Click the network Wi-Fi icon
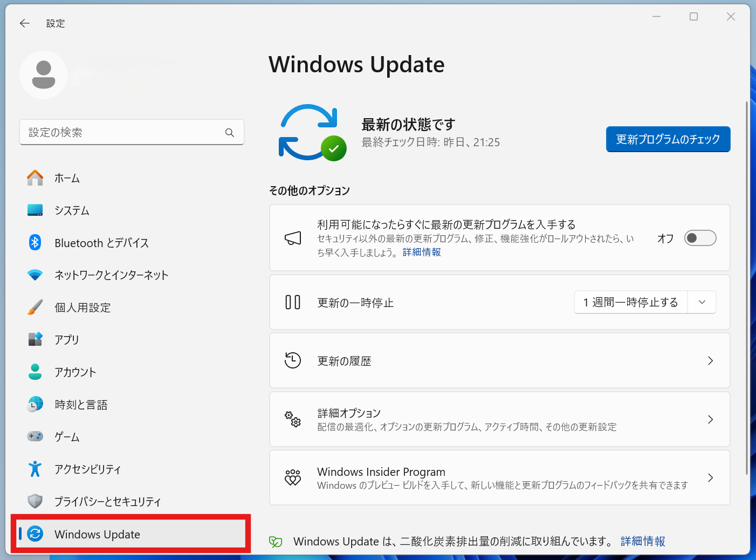This screenshot has width=756, height=560. (35, 275)
